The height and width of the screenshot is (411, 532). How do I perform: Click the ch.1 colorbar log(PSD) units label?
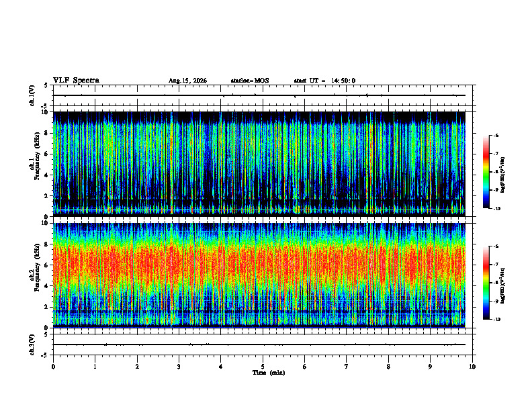[x=504, y=175]
